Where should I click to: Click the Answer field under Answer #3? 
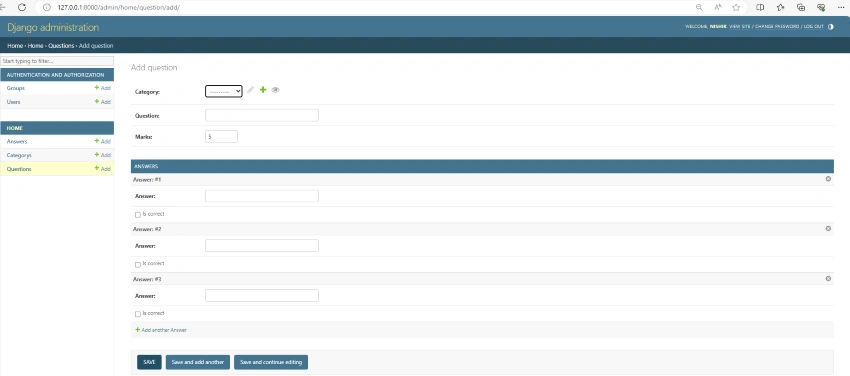click(x=262, y=296)
